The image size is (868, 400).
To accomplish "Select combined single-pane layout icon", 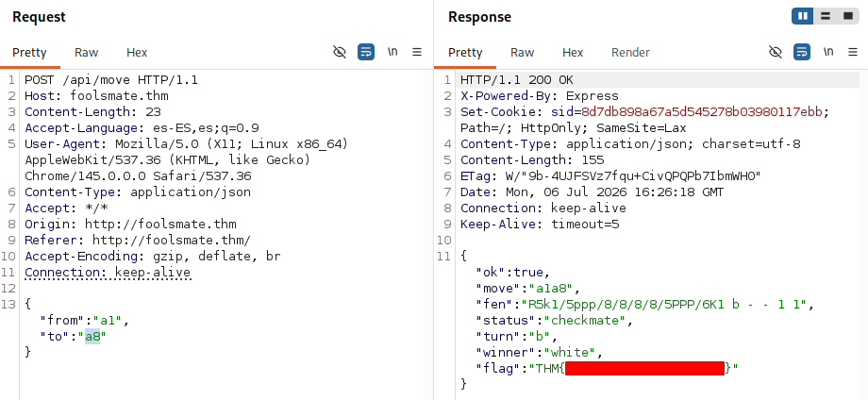I will tap(848, 16).
